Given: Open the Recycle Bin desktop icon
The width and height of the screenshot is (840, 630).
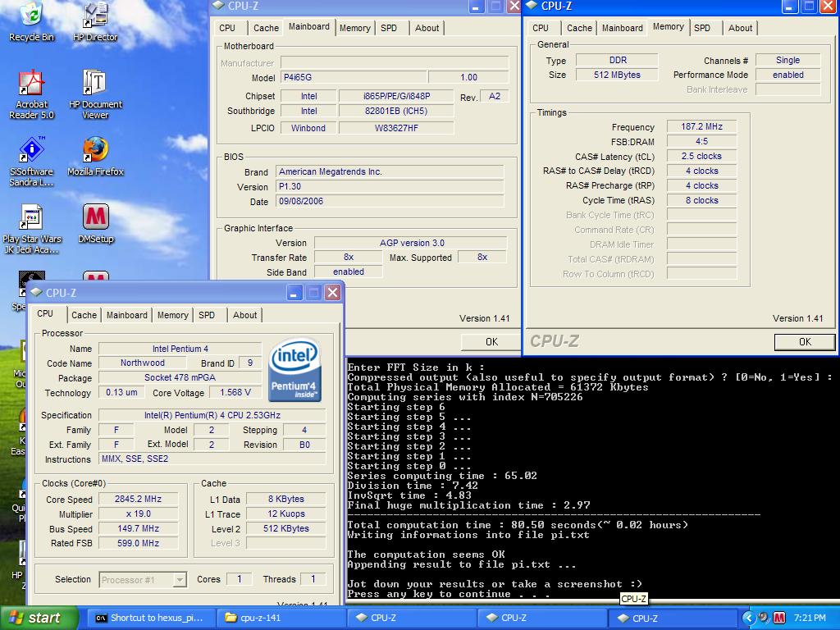Looking at the screenshot, I should pyautogui.click(x=32, y=21).
